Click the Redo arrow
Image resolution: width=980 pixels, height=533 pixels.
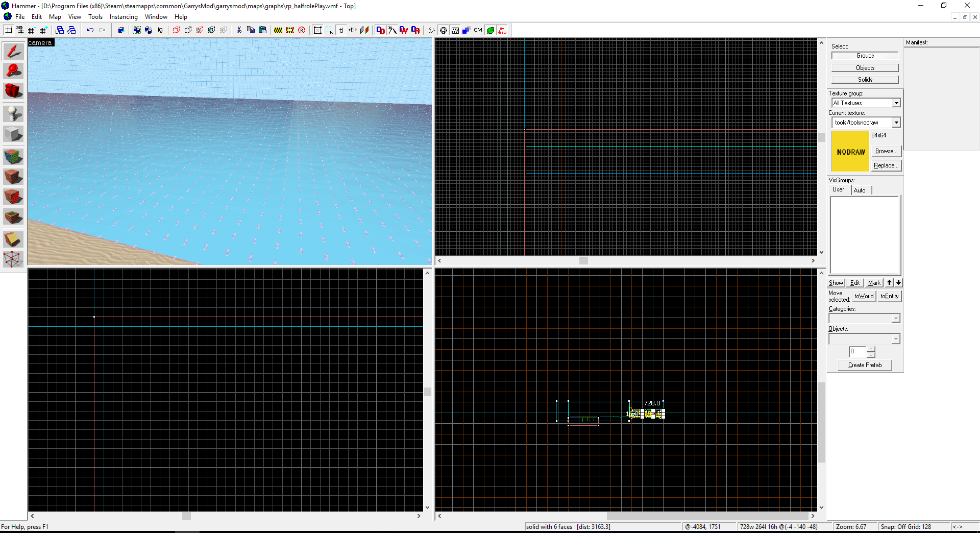[102, 30]
